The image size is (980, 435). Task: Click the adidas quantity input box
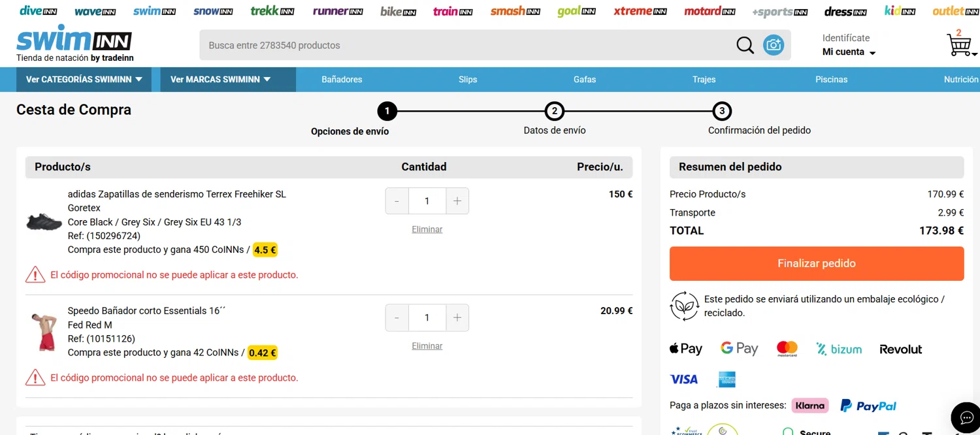pos(427,201)
